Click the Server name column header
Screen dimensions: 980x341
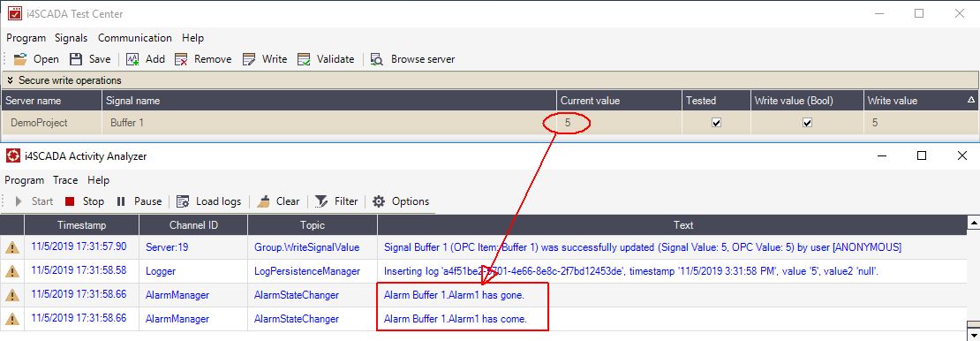click(51, 100)
